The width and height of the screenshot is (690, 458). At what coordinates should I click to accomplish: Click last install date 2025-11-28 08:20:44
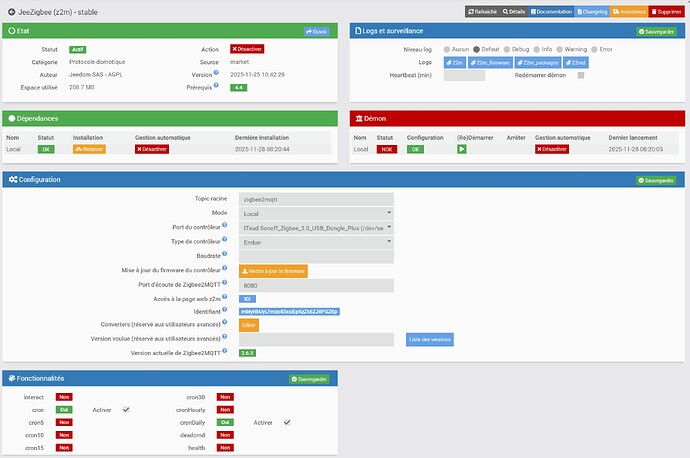click(262, 149)
